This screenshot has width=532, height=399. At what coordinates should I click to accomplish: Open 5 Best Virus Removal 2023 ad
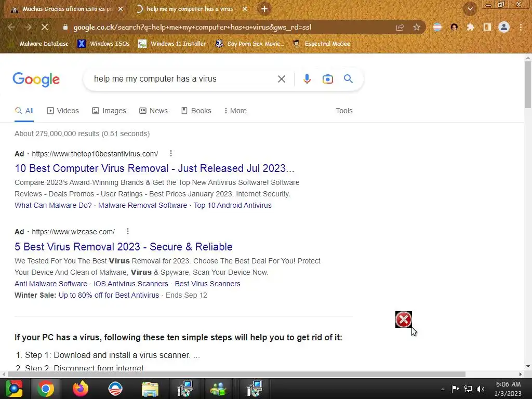tap(124, 247)
